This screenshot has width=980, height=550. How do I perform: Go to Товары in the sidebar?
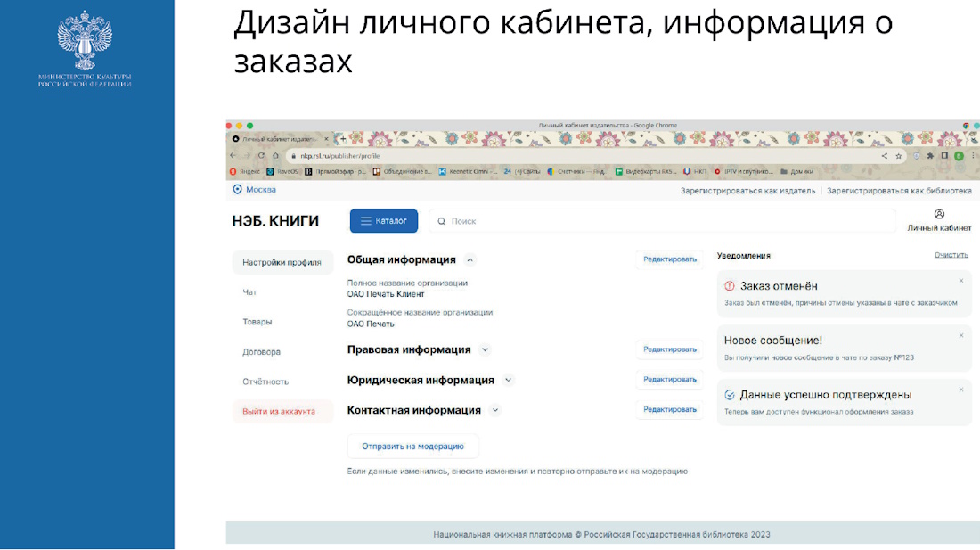pyautogui.click(x=257, y=322)
